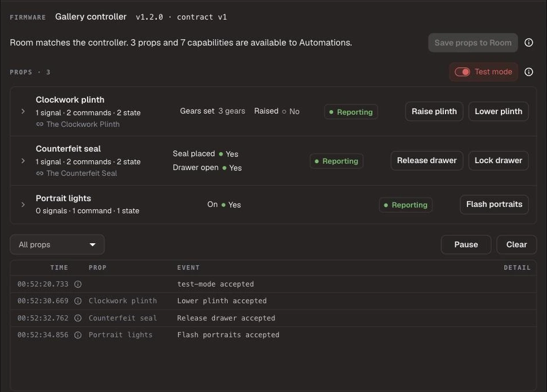Click the PROPS · 3 section label
The width and height of the screenshot is (547, 392).
point(30,72)
